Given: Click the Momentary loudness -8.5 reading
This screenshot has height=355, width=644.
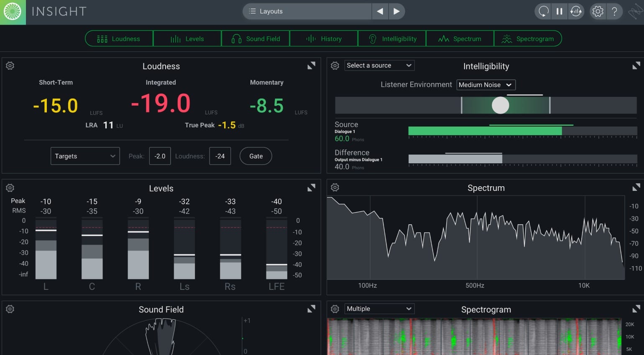Looking at the screenshot, I should 267,106.
